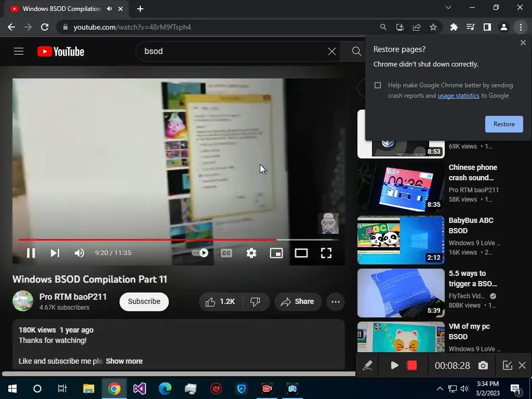The image size is (532, 399).
Task: Open the Chrome profile icon
Action: pos(504,27)
